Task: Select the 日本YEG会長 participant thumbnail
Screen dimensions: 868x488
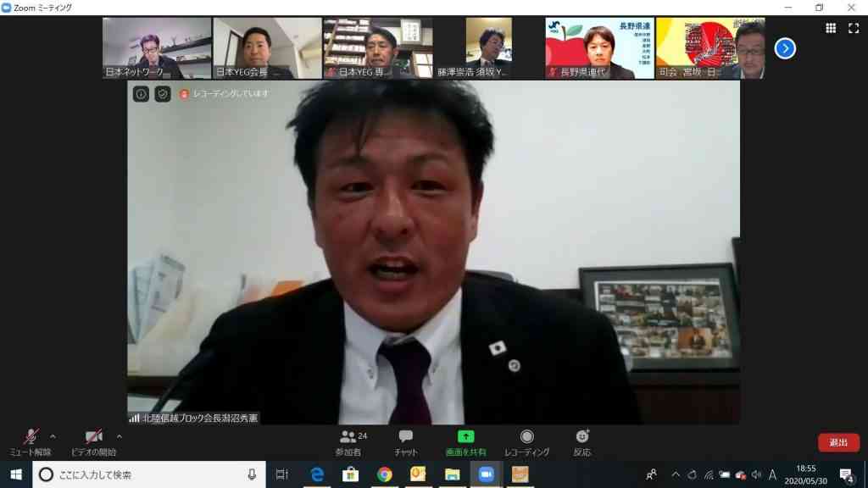Action: coord(267,48)
